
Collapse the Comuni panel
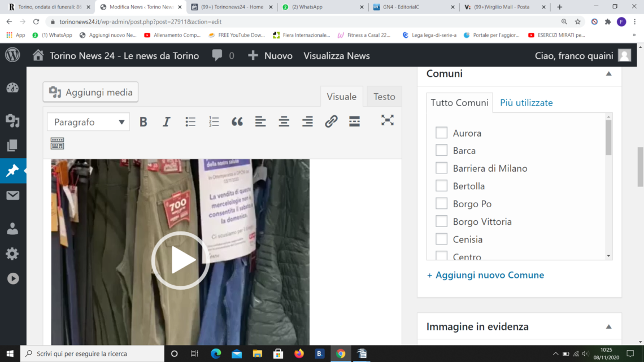pyautogui.click(x=608, y=74)
